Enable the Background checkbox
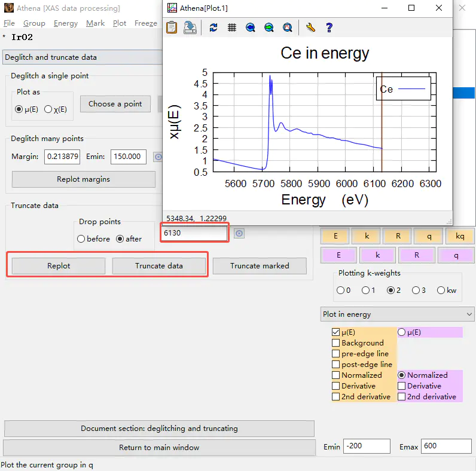 point(335,343)
